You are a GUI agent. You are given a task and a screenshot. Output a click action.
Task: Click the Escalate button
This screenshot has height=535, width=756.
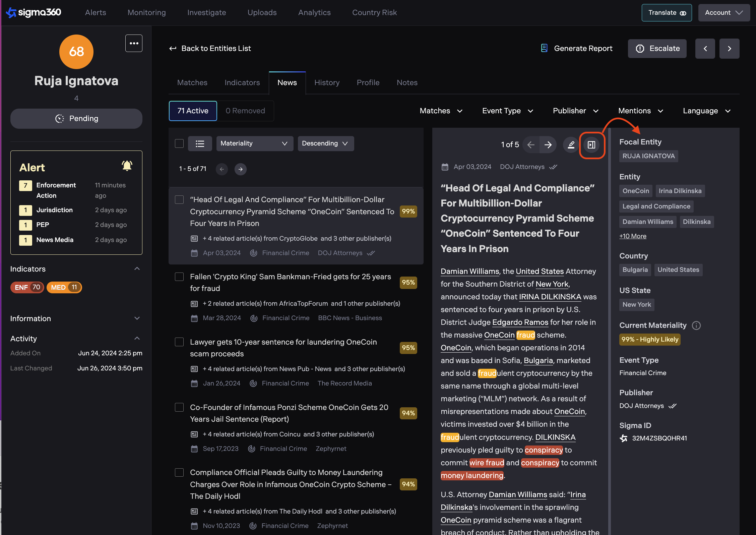tap(657, 49)
